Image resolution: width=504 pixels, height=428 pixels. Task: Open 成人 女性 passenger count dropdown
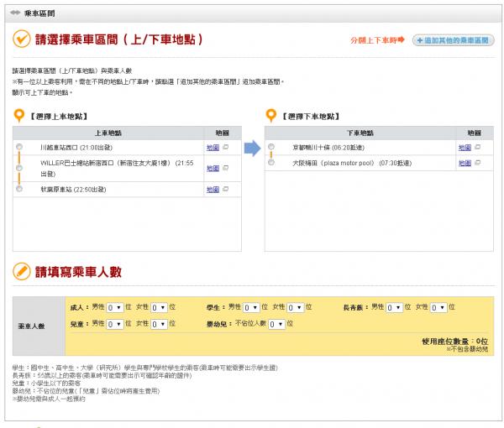159,308
